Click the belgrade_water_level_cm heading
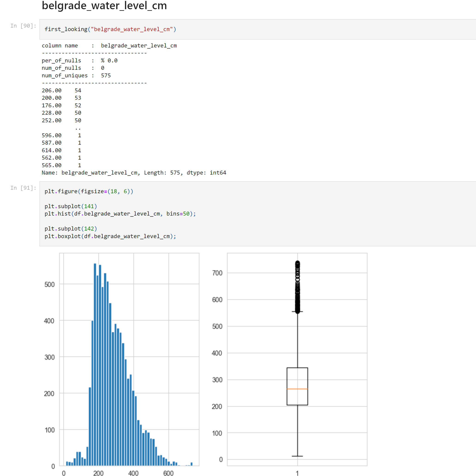This screenshot has height=476, width=476. pos(104,6)
